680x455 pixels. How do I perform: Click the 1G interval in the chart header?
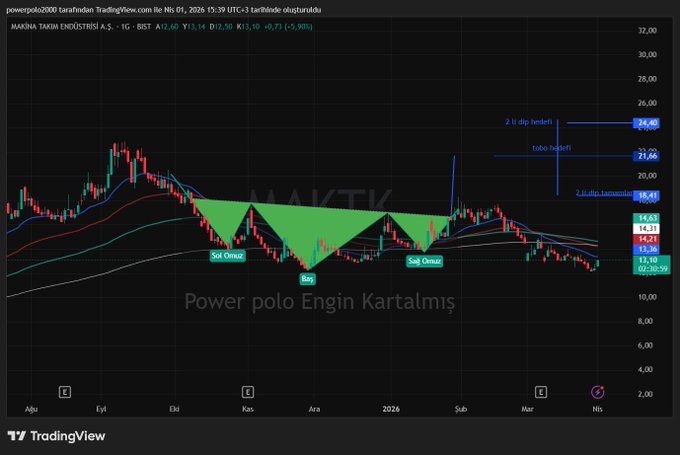(x=125, y=26)
